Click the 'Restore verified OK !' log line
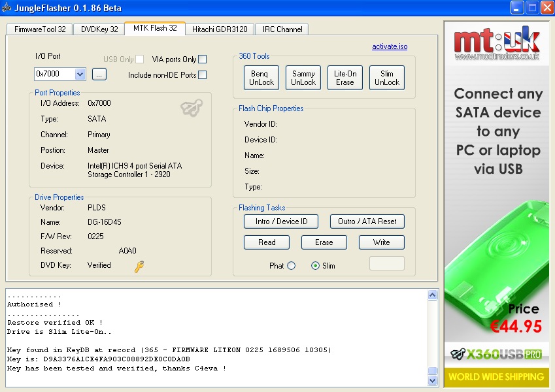This screenshot has height=392, width=555. 55,323
